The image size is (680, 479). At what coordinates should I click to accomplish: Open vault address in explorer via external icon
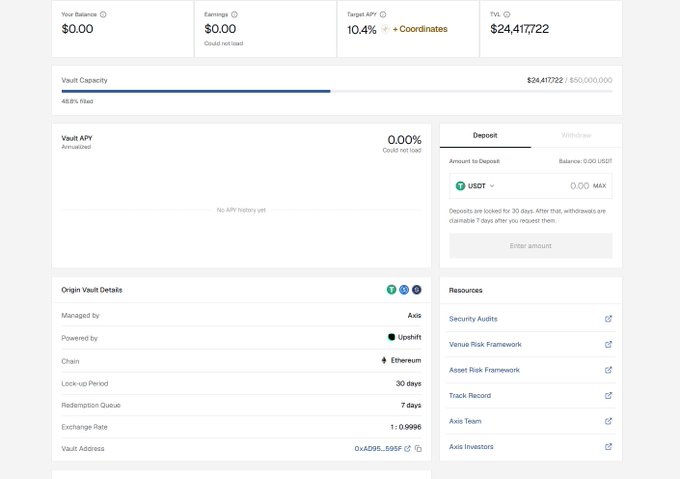click(407, 449)
